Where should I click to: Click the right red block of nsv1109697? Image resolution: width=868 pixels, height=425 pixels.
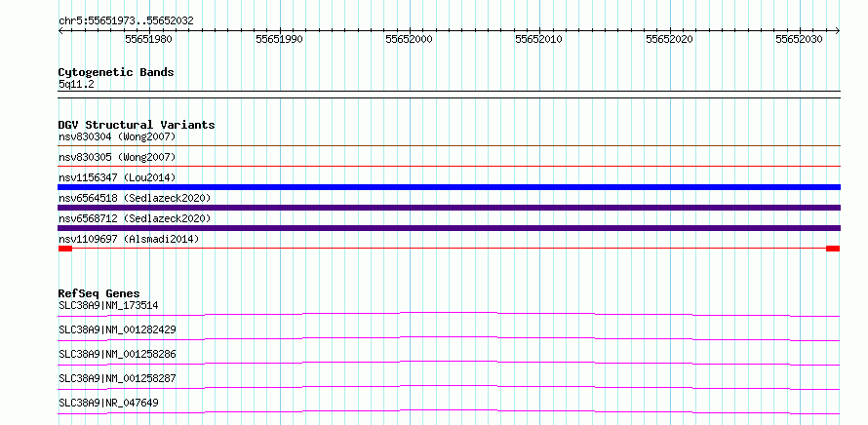[x=833, y=249]
